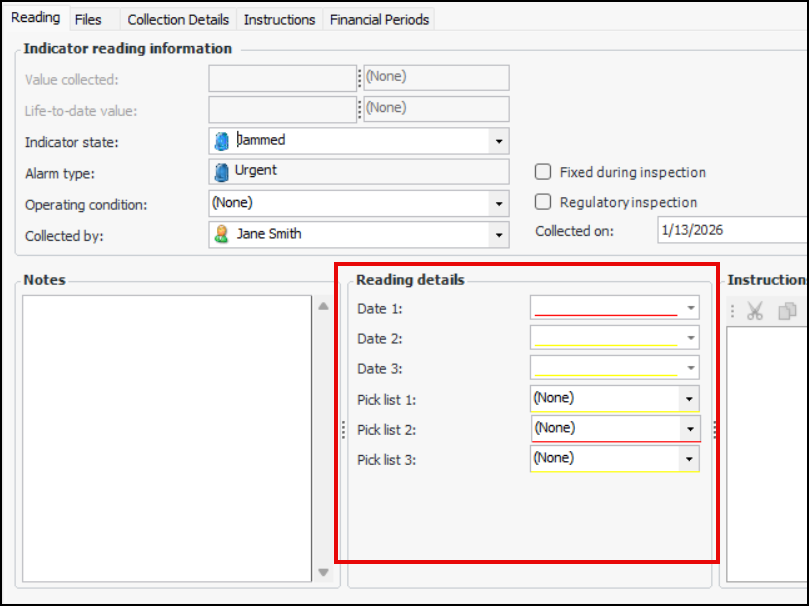Enable Fixed during inspection checkbox
809x606 pixels.
point(543,172)
